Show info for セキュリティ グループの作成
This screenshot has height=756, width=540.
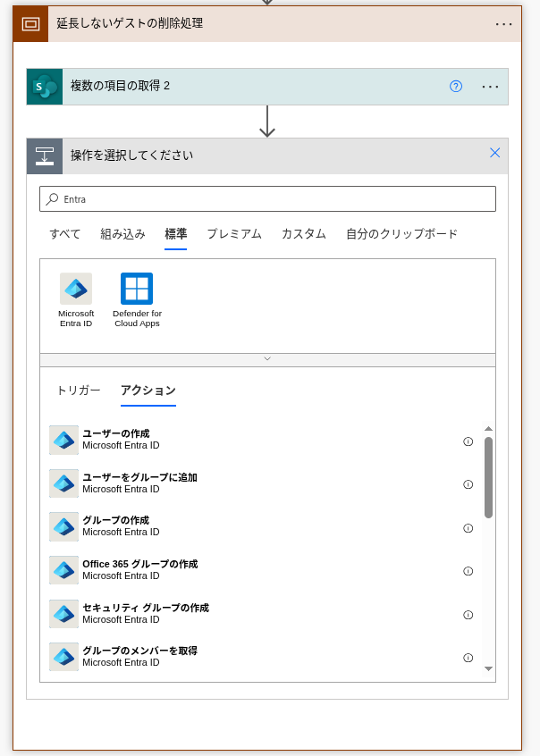click(468, 615)
